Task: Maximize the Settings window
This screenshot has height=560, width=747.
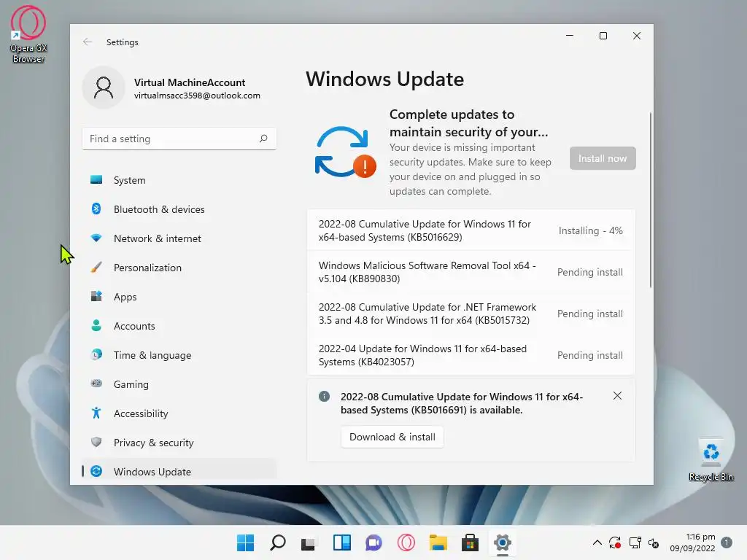Action: 603,36
